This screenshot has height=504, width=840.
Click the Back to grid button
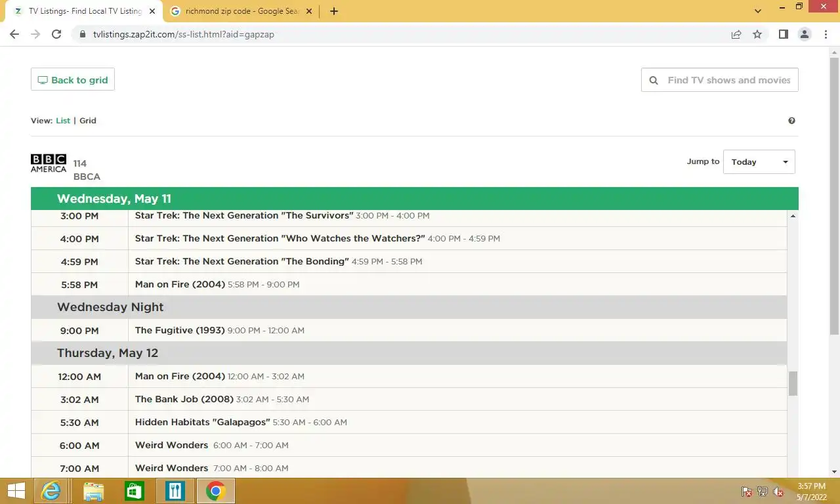coord(73,79)
